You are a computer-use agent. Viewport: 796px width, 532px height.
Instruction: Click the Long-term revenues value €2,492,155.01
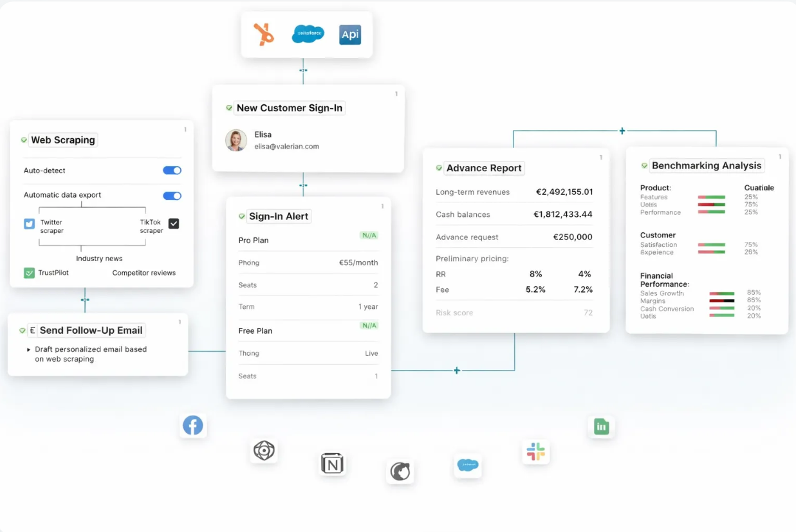coord(564,192)
